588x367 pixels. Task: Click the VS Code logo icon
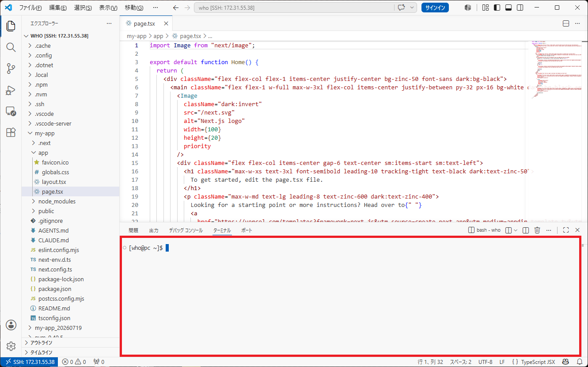[x=8, y=8]
